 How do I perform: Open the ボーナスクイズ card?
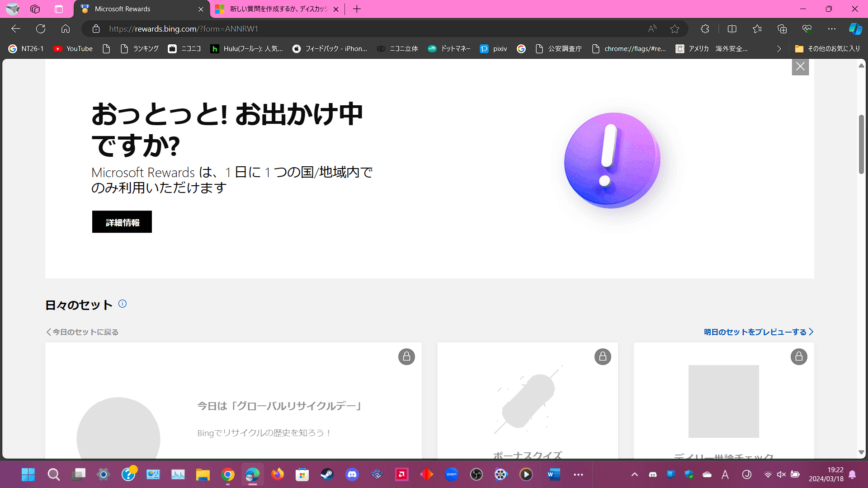click(x=528, y=400)
